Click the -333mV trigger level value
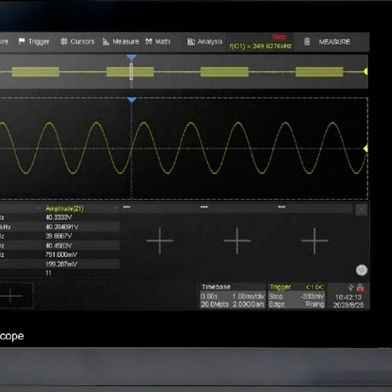This screenshot has width=392, height=392. point(312,296)
